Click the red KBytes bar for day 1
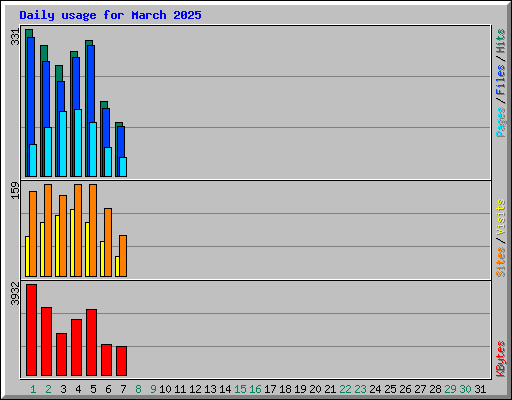Screen dimensions: 512x400 coord(31,330)
